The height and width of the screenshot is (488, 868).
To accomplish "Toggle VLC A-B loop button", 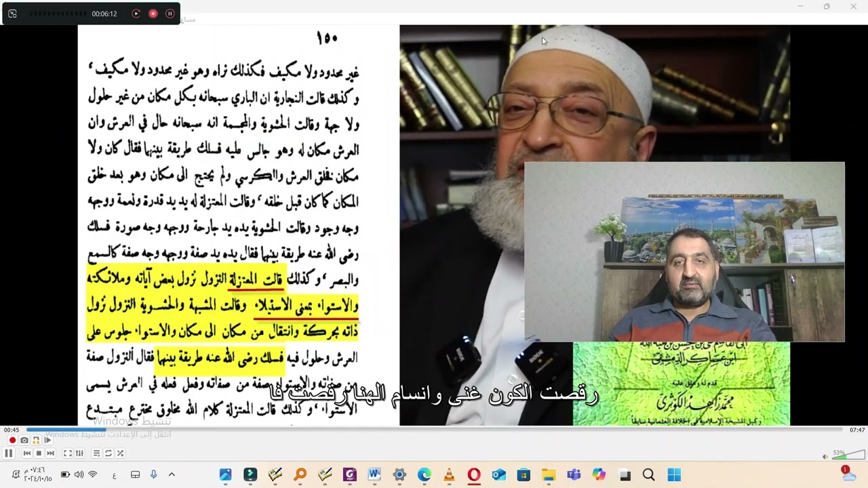I will (x=36, y=441).
